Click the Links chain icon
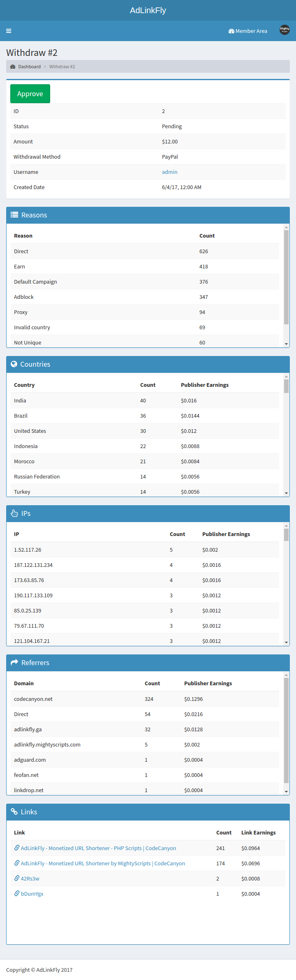This screenshot has height=980, width=296. (x=14, y=811)
